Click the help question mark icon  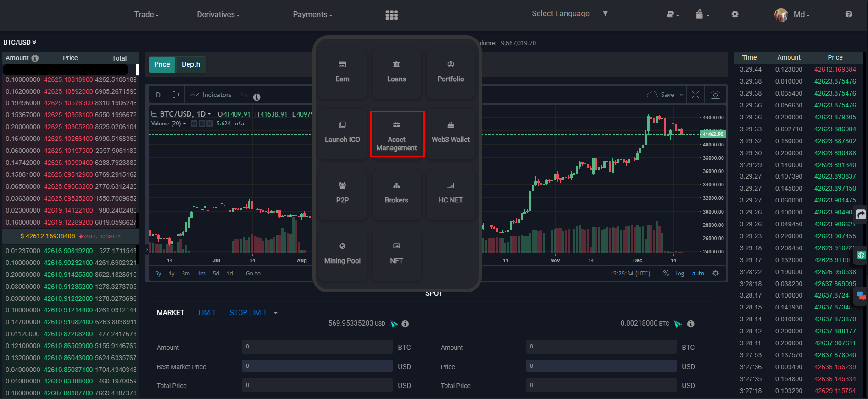point(848,14)
